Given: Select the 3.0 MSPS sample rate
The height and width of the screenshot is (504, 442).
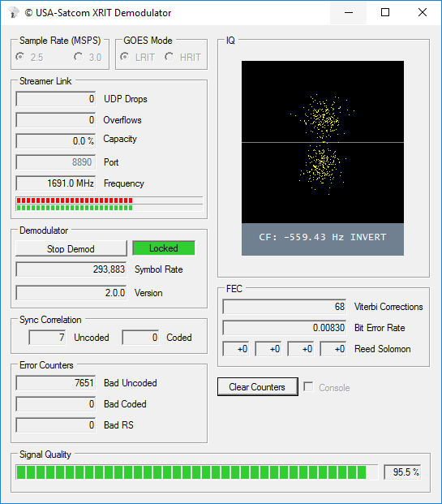Looking at the screenshot, I should 88,57.
